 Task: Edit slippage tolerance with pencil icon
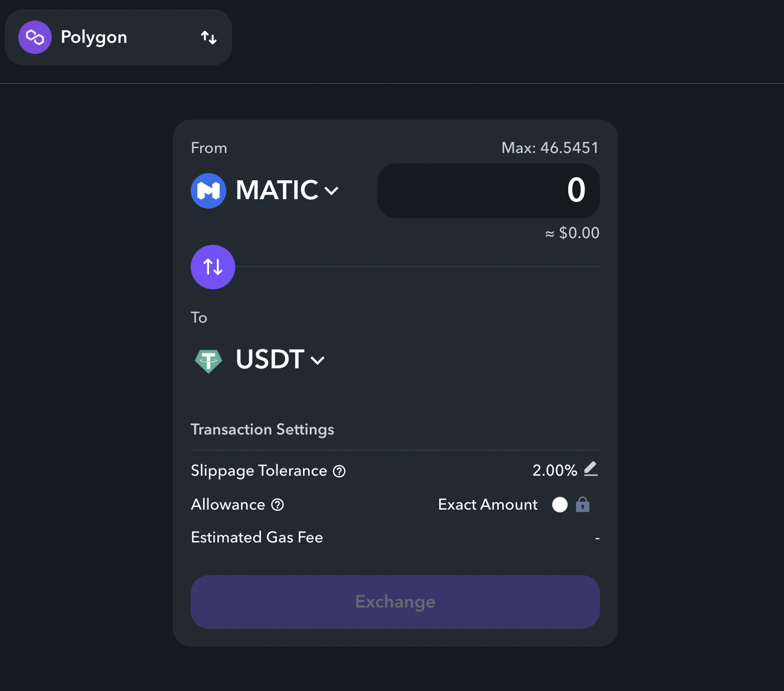pyautogui.click(x=591, y=469)
